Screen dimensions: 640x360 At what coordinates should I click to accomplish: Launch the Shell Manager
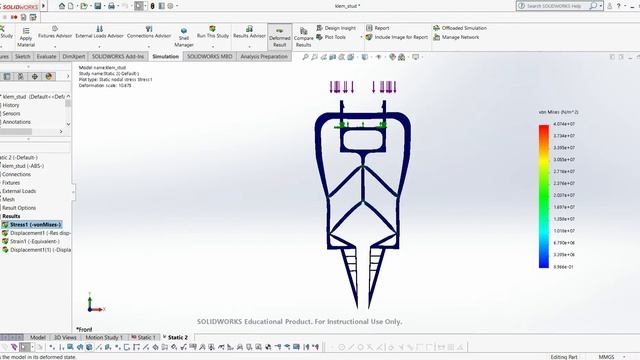click(x=184, y=37)
